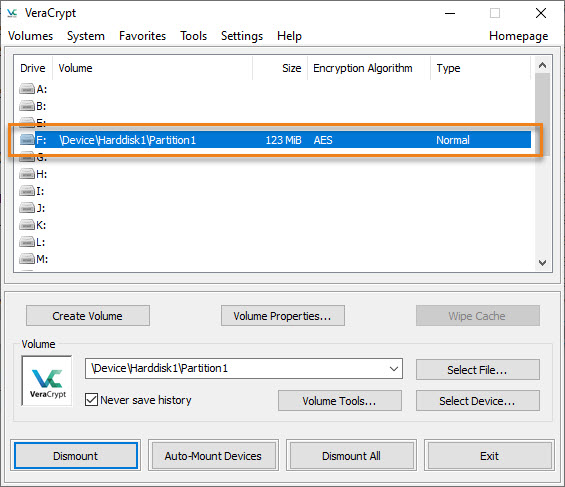Select drive I: icon in list
Viewport: 565px width, 487px height.
(27, 191)
